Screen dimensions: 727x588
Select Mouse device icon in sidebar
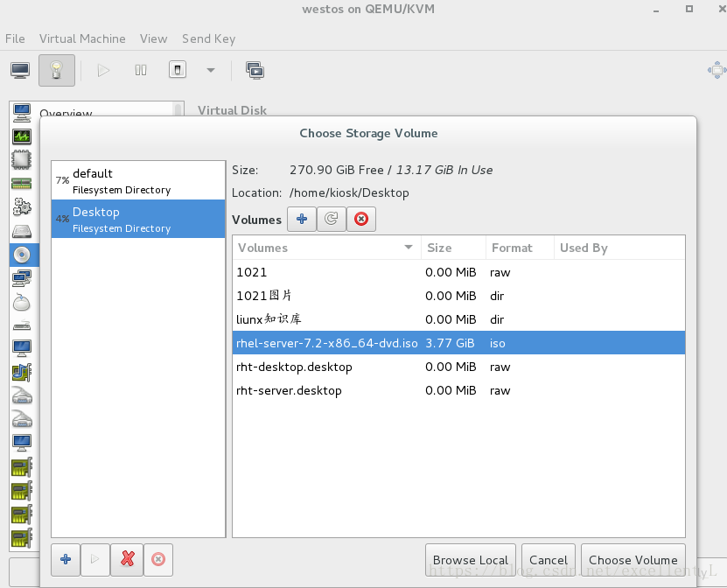coord(22,302)
